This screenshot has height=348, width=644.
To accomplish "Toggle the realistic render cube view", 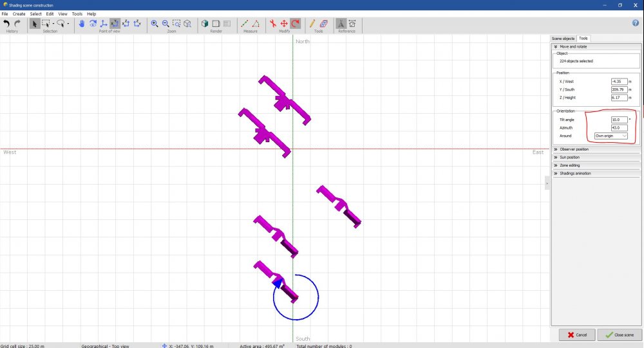I will (x=205, y=24).
